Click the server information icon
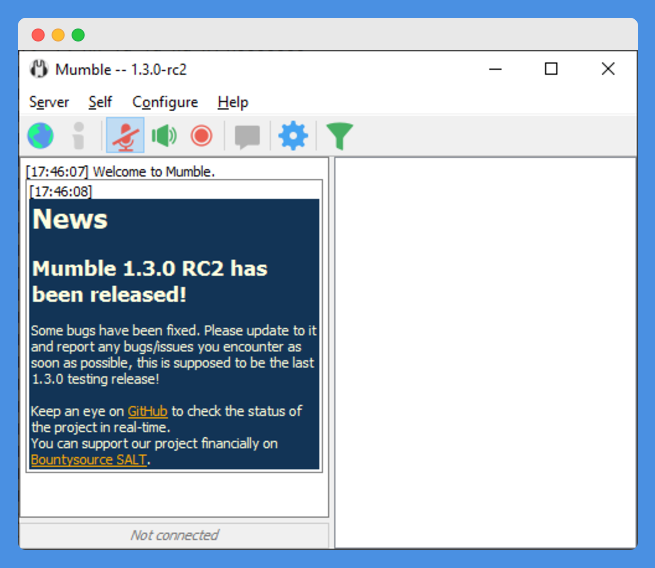 79,135
